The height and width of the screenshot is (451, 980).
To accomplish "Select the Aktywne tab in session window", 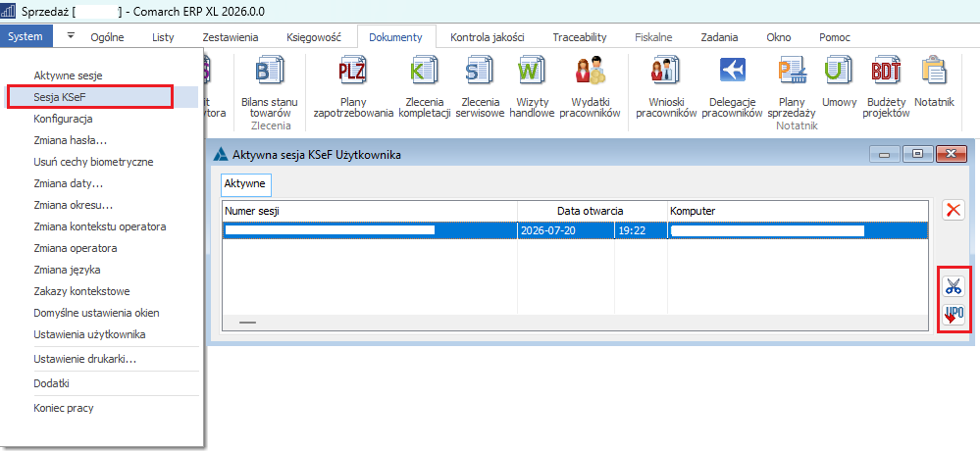I will tap(245, 183).
